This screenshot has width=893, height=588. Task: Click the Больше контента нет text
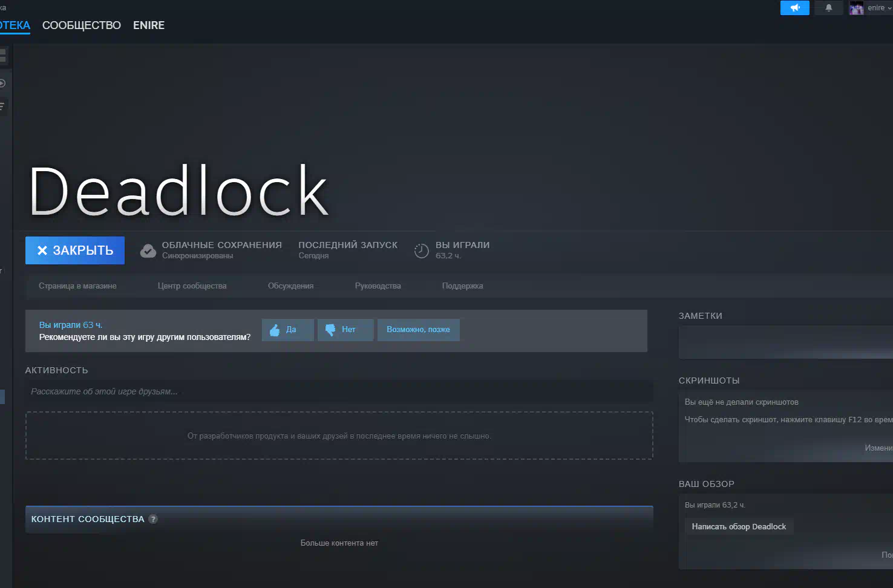[x=339, y=543]
